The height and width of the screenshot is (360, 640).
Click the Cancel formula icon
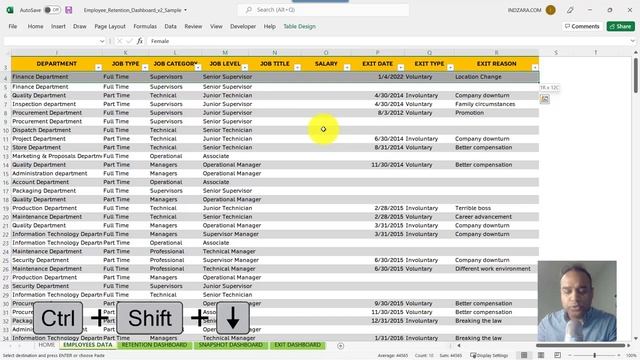click(x=120, y=41)
